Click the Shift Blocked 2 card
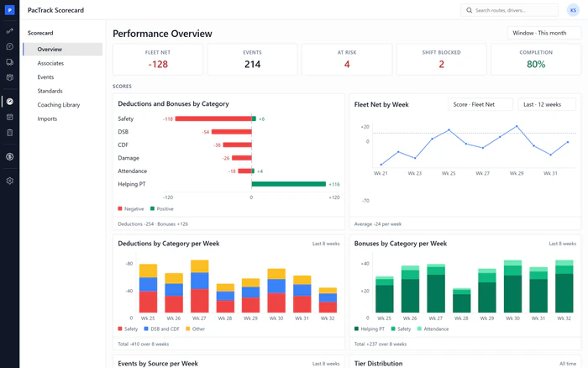This screenshot has height=368, width=588. [x=441, y=60]
